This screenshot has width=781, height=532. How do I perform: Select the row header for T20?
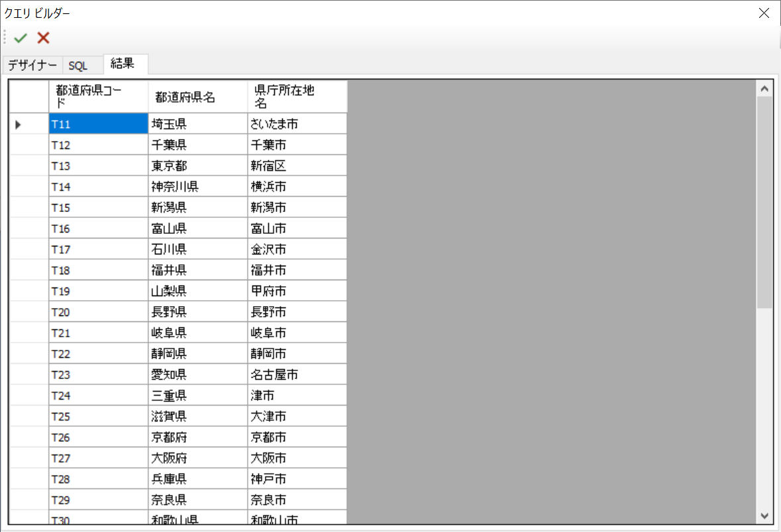29,312
